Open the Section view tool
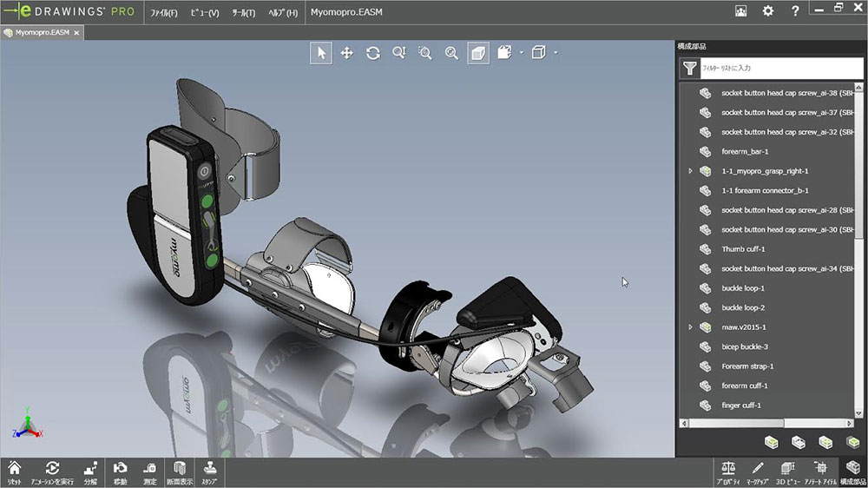The width and height of the screenshot is (868, 488). point(180,472)
